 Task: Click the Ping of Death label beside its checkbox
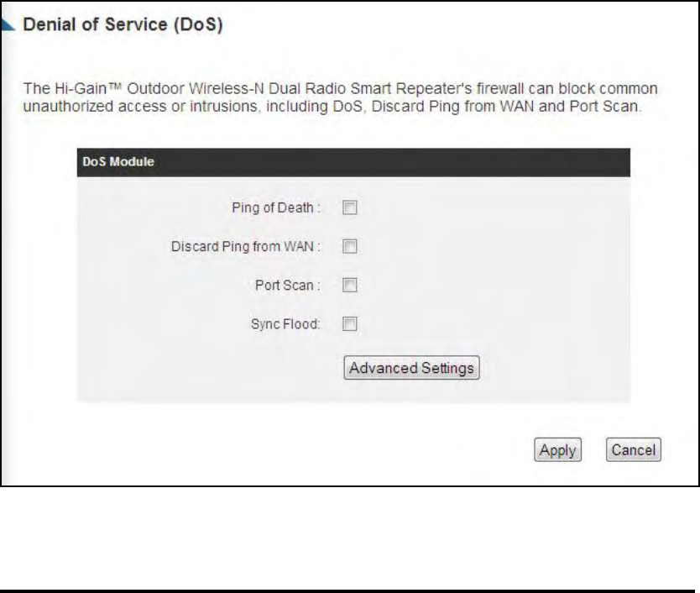pyautogui.click(x=276, y=207)
